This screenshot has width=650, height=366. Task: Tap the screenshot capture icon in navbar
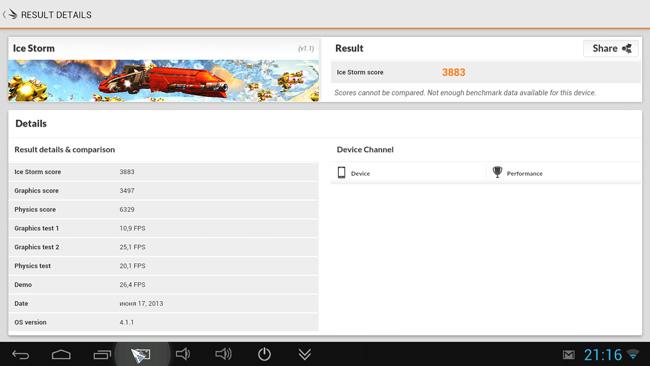tap(141, 355)
